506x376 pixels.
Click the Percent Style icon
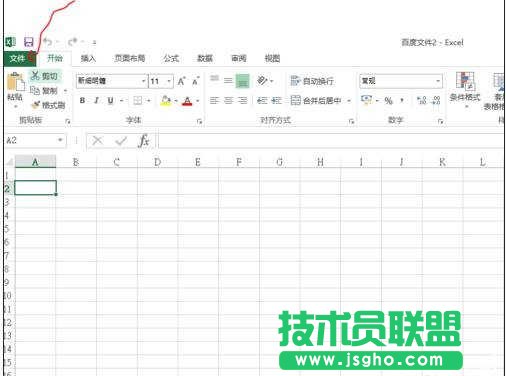[x=388, y=100]
